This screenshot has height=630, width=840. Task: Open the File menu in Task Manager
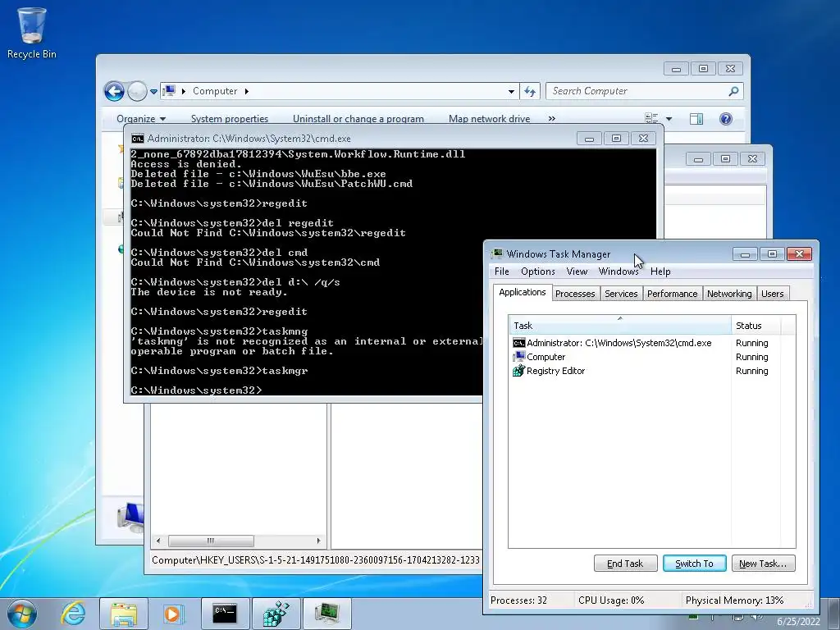click(502, 272)
